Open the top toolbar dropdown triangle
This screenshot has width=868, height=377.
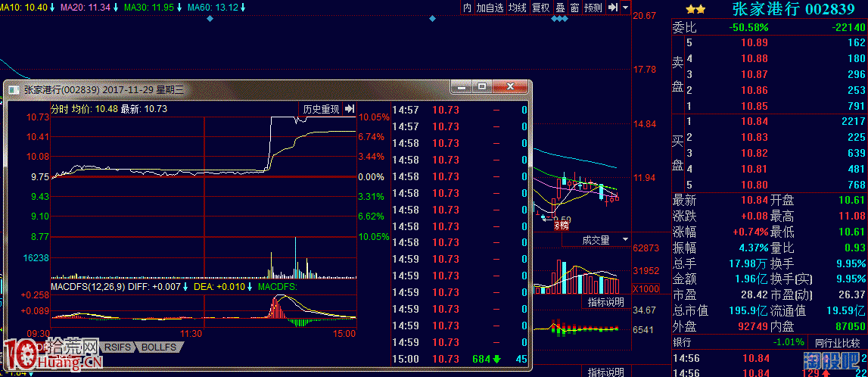625,8
